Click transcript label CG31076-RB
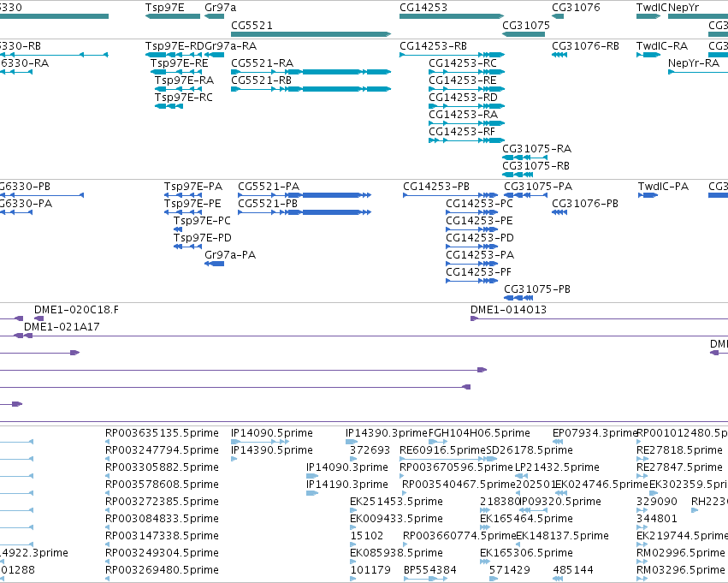Screen dimensions: 728x583 [585, 46]
